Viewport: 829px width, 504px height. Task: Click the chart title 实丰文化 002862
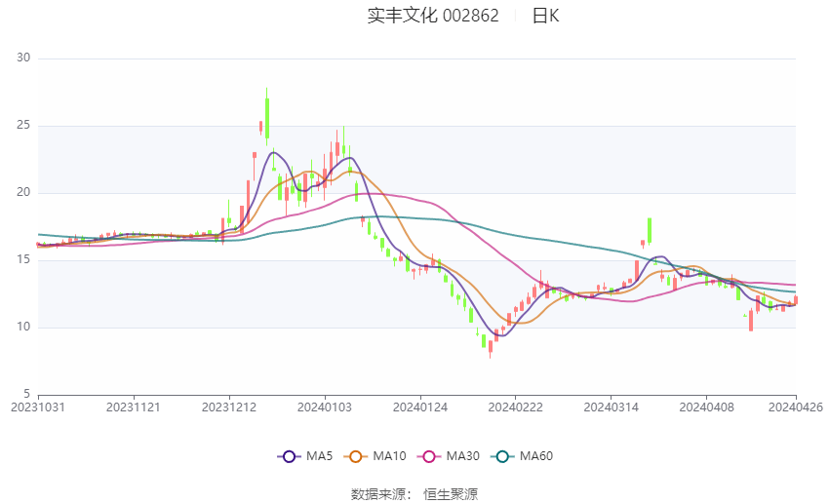point(433,16)
